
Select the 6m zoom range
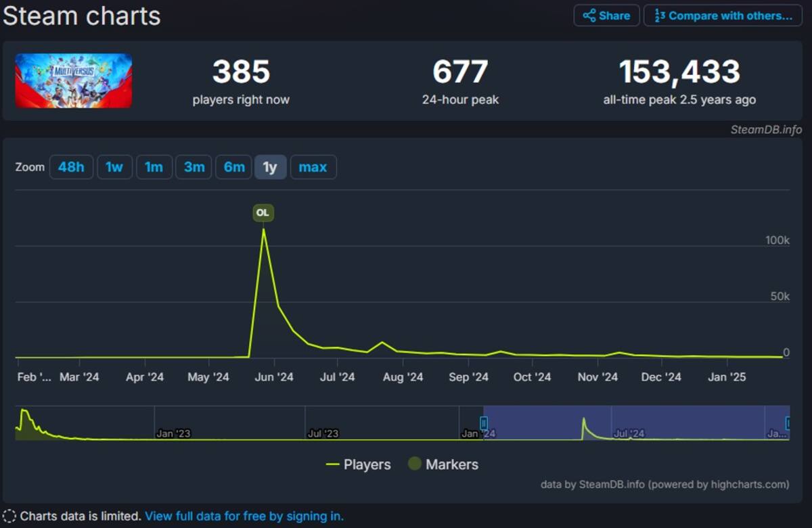pos(234,167)
